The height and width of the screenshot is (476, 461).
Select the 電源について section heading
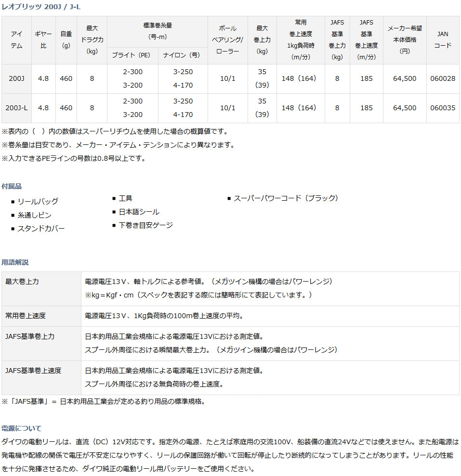point(22,428)
